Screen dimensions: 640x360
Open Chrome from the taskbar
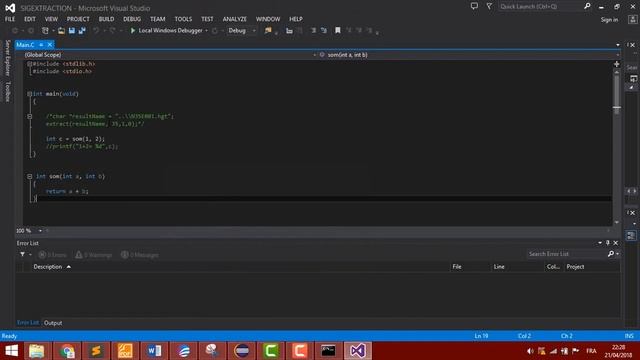(67, 351)
